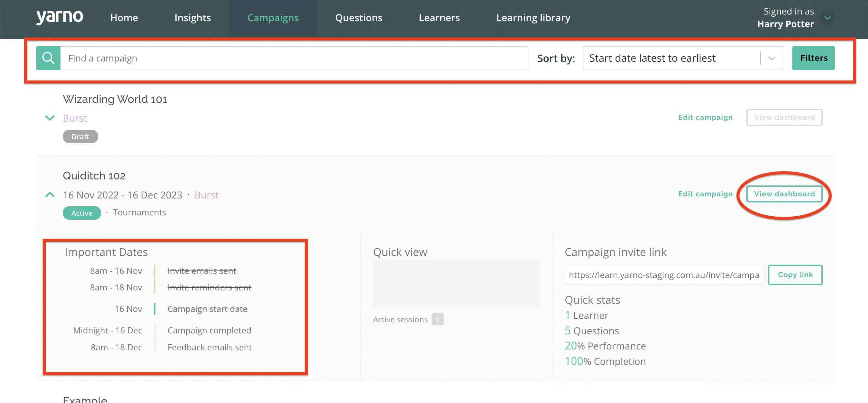Click the Harry Potter user name
The width and height of the screenshot is (868, 403).
coord(785,24)
